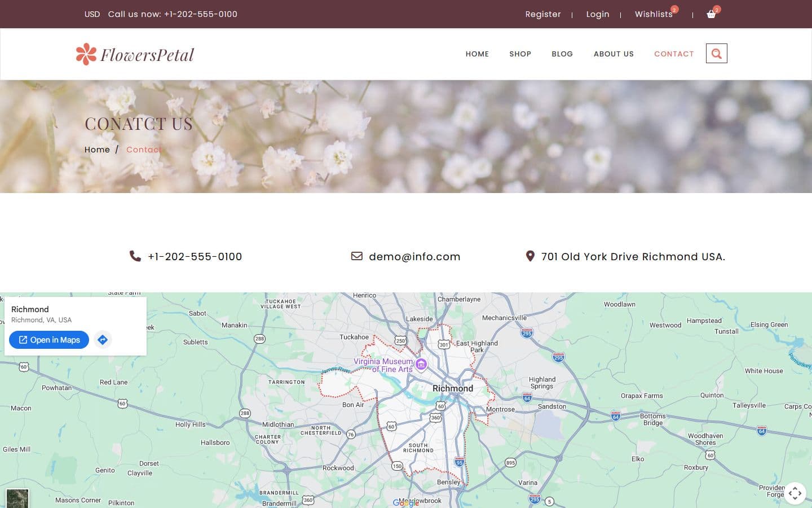Click the demo@info.com email text

[x=414, y=257]
